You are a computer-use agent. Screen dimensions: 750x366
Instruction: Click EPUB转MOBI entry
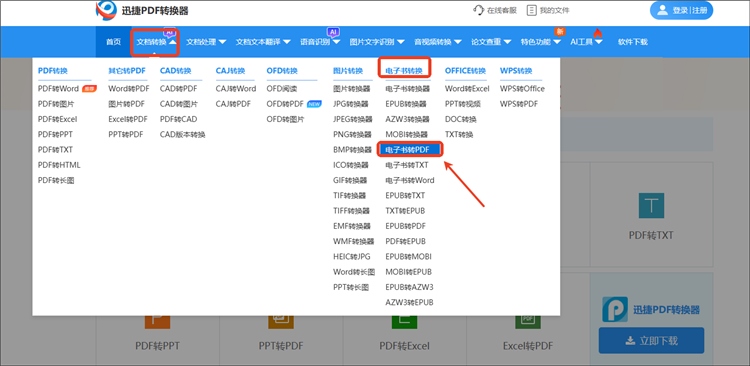click(408, 256)
